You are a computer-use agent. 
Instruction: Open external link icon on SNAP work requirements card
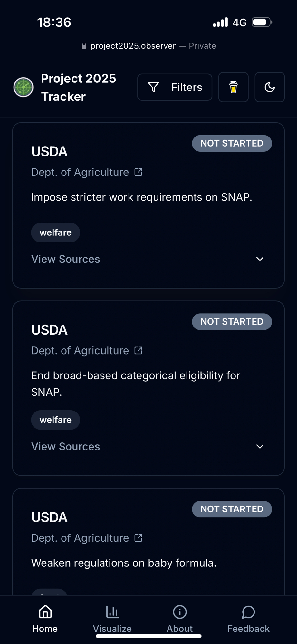138,172
